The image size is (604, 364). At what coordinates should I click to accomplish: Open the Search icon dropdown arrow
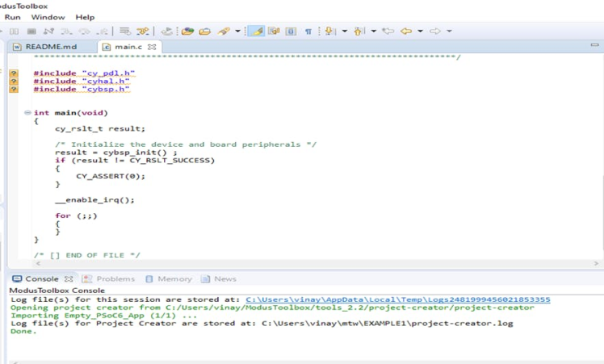pos(237,31)
